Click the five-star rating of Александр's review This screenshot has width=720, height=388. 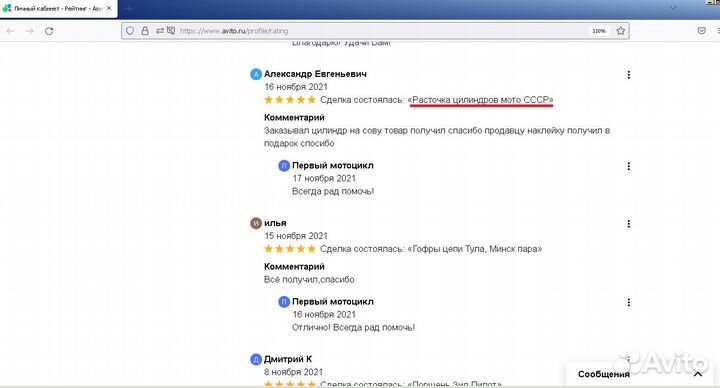coord(290,100)
